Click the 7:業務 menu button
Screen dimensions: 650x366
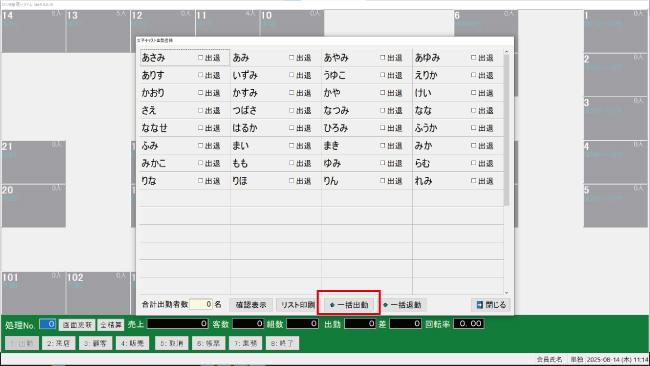coord(245,343)
